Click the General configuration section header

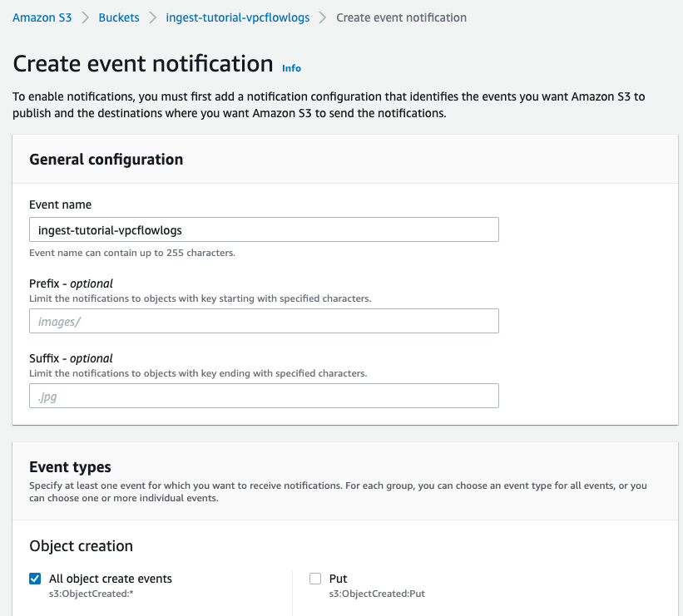[106, 159]
